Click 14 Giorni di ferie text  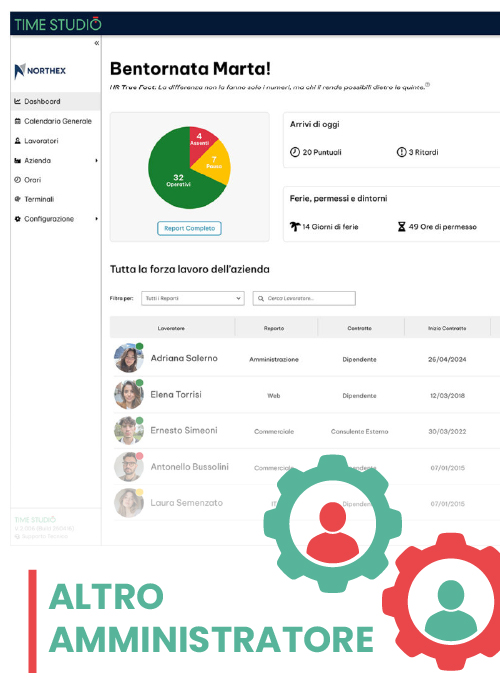[x=330, y=227]
